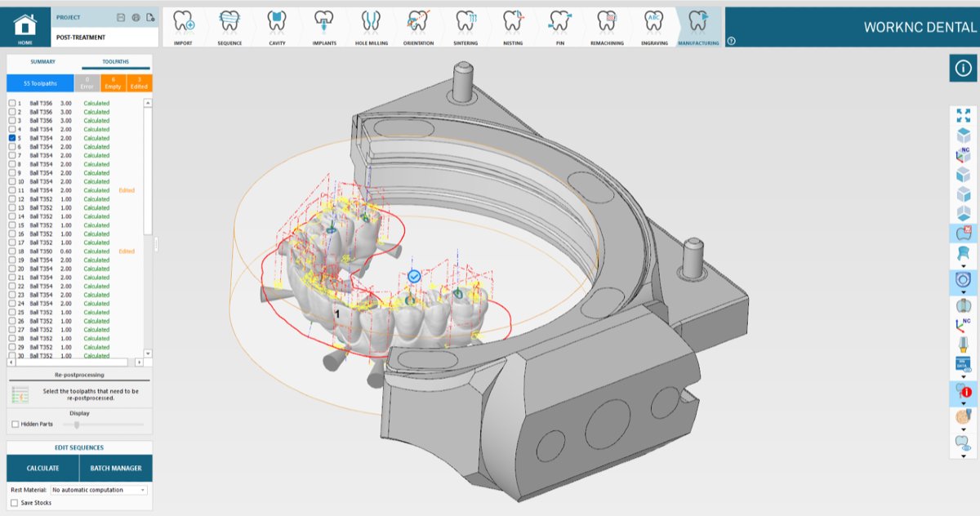Click the Calculate button
Viewport: 980px width, 516px height.
42,469
